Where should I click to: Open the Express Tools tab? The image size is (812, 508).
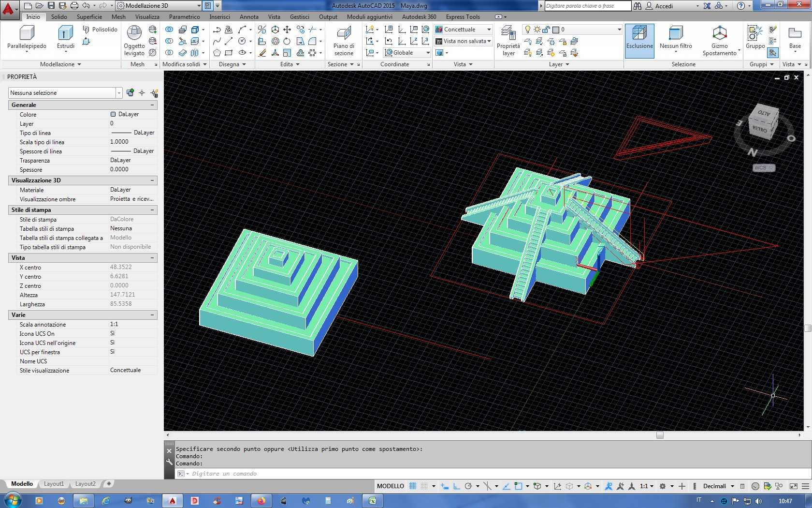463,17
